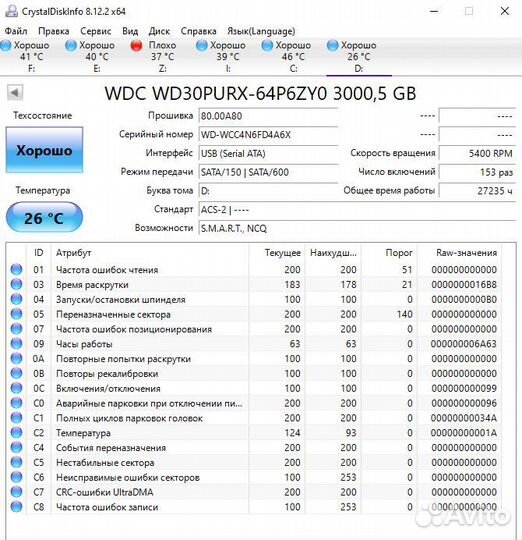Select the red Плохо Z: disk icon
Image resolution: width=522 pixels, height=540 pixels.
click(x=136, y=45)
